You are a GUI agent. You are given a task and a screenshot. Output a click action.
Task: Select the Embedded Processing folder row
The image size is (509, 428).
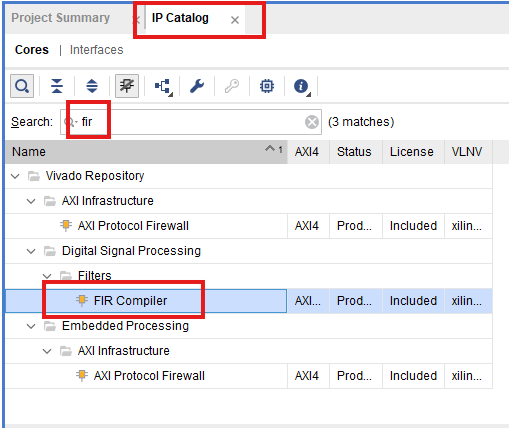click(x=249, y=326)
